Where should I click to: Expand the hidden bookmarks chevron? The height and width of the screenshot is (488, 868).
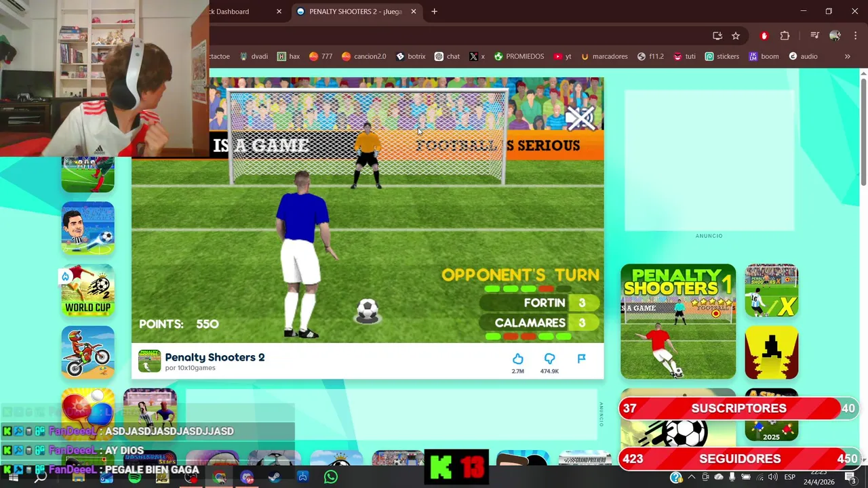847,56
